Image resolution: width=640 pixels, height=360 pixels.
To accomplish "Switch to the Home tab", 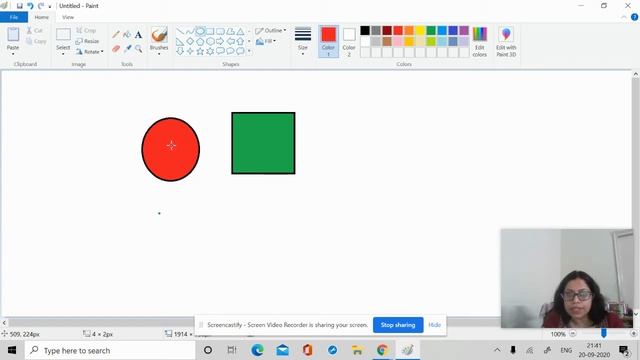I will pyautogui.click(x=42, y=17).
